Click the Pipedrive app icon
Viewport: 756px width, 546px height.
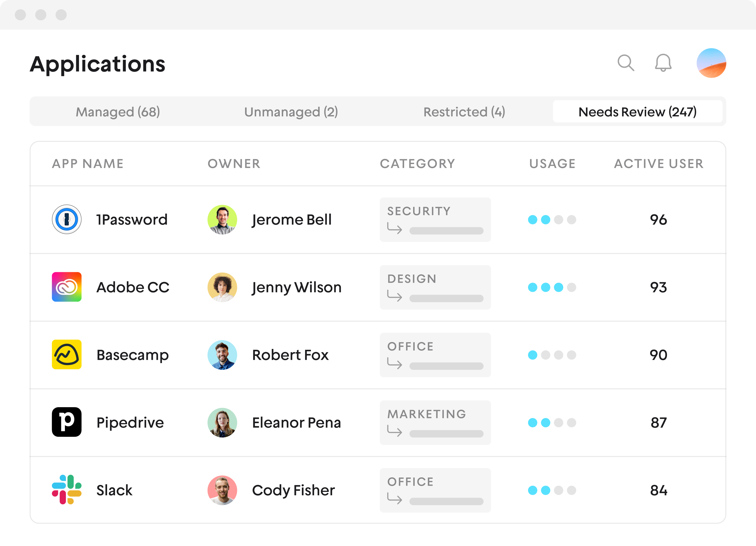pyautogui.click(x=67, y=422)
